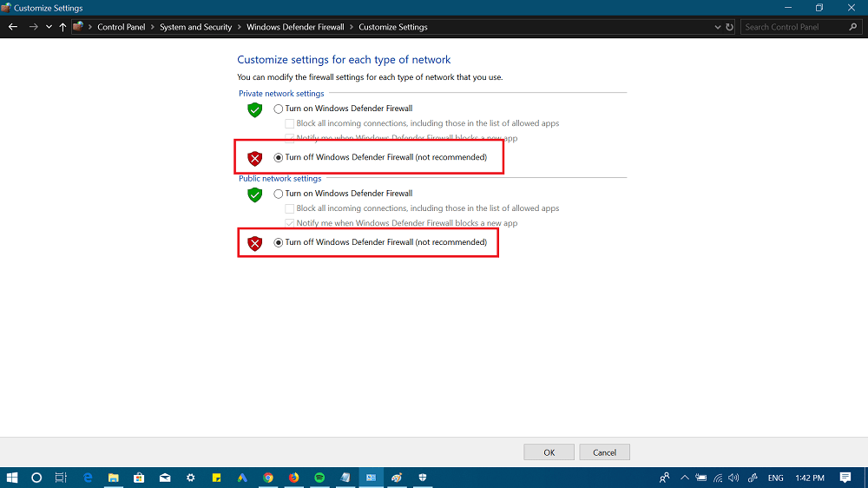Open Windows Security shield on taskbar
868x488 pixels.
[x=423, y=478]
